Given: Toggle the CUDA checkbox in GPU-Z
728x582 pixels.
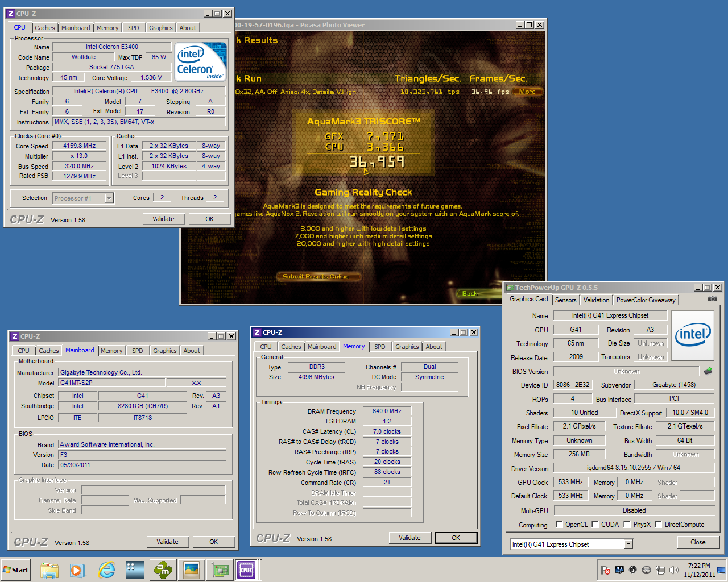Looking at the screenshot, I should point(595,525).
